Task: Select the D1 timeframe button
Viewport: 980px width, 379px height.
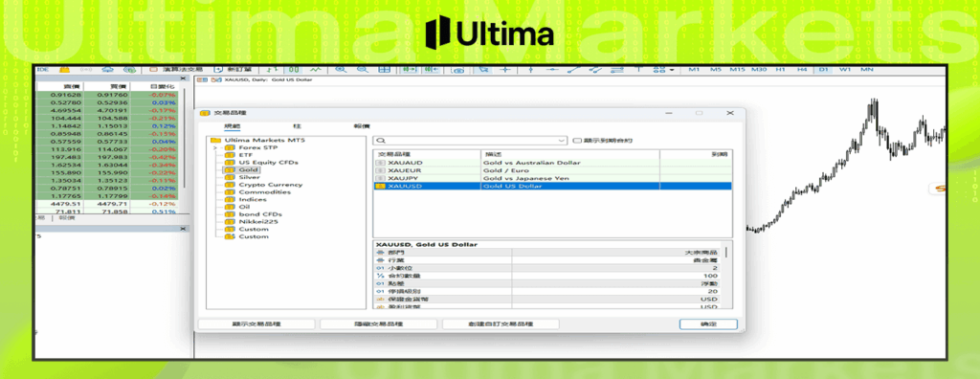Action: pos(823,70)
